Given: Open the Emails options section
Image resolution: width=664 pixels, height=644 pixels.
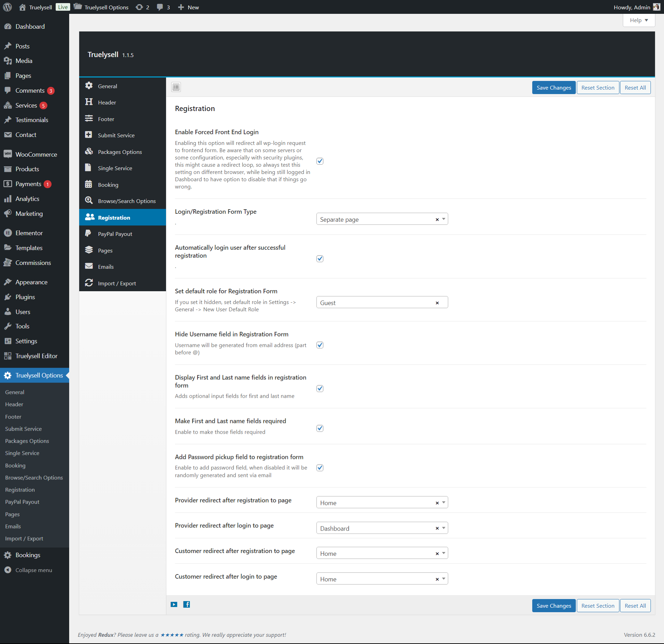Looking at the screenshot, I should 106,267.
